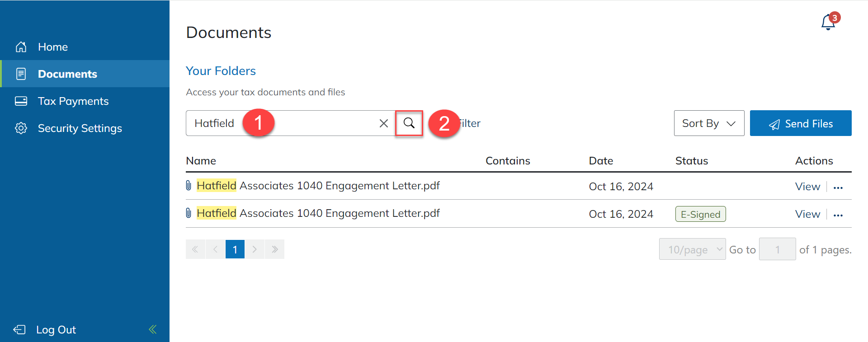Click the Send Files button
Image resolution: width=868 pixels, height=342 pixels.
800,123
